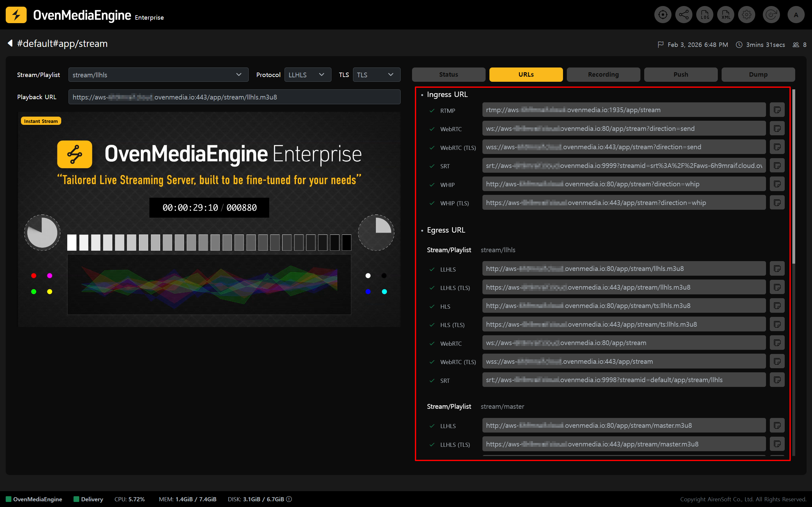Image resolution: width=812 pixels, height=507 pixels.
Task: Switch to the Status tab
Action: (448, 74)
